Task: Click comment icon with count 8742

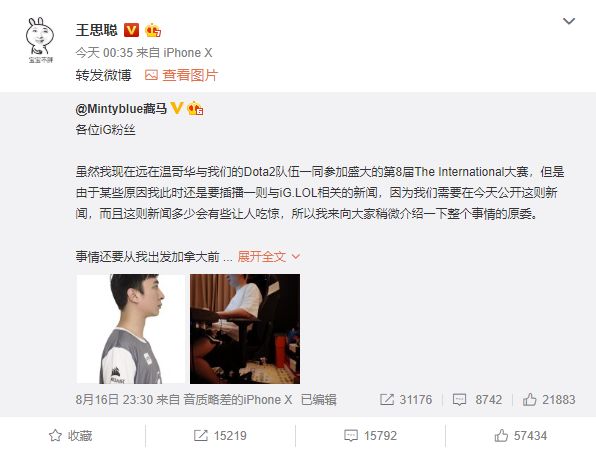Action: click(459, 399)
